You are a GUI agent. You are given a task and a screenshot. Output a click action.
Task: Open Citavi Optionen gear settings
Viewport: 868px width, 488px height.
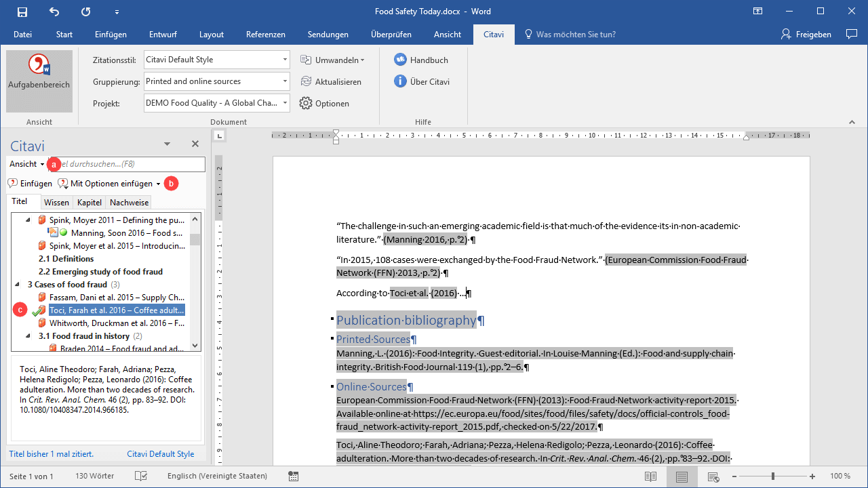click(324, 104)
